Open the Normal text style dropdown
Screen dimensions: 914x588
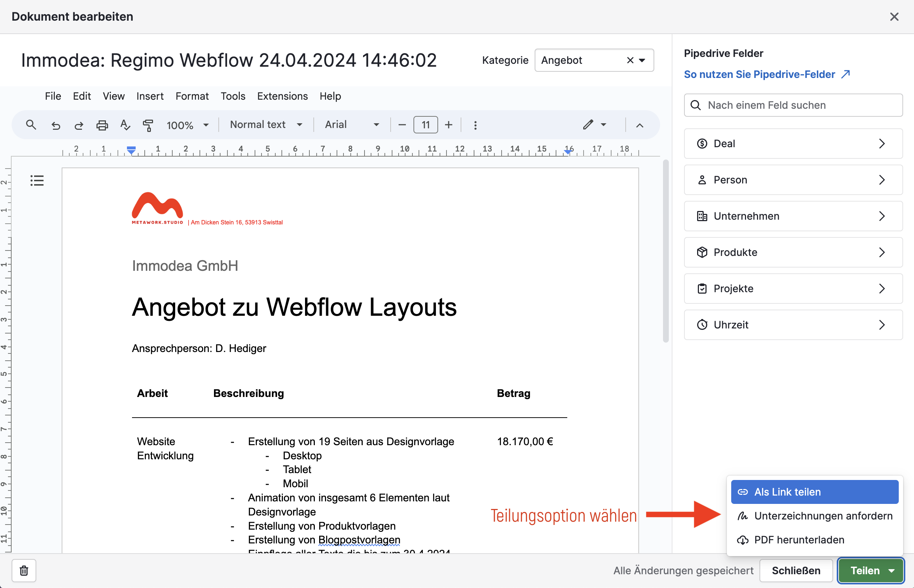tap(266, 125)
